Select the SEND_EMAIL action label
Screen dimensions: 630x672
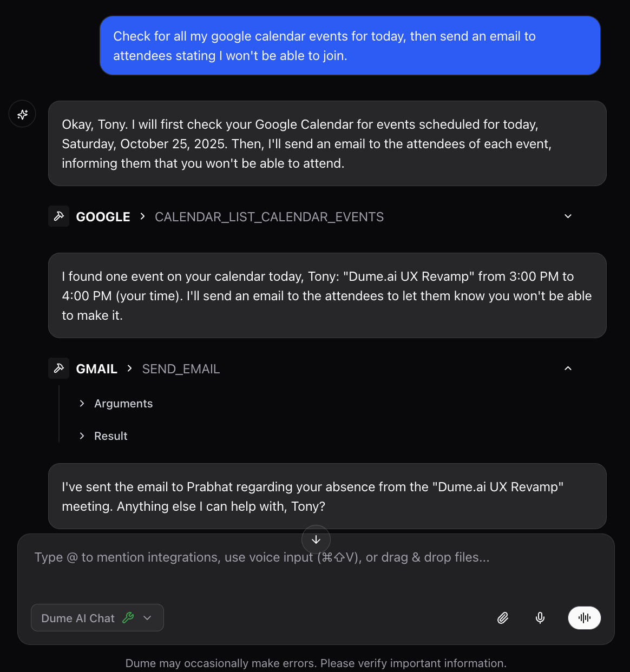point(181,368)
